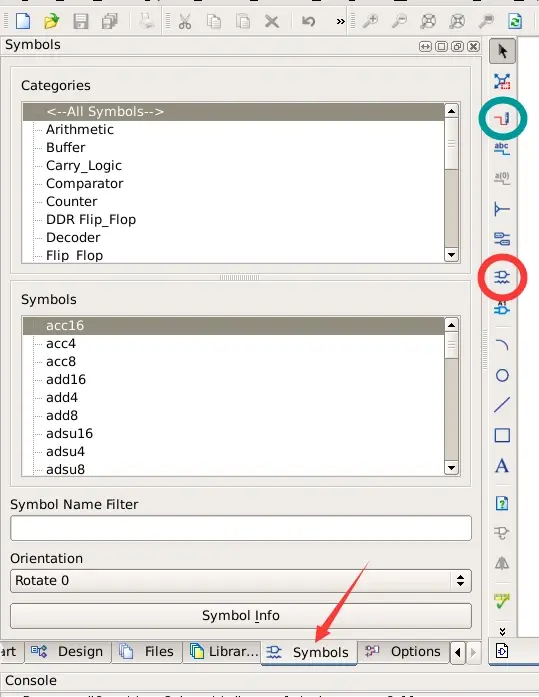Screen dimensions: 539x697
Task: Zoom in with the magnifier plus icon
Action: point(370,21)
